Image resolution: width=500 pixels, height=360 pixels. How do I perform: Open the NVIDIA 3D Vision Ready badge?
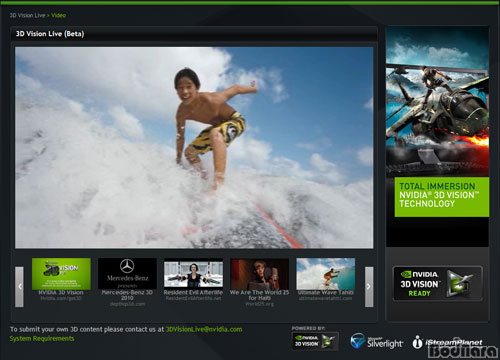coord(438,284)
